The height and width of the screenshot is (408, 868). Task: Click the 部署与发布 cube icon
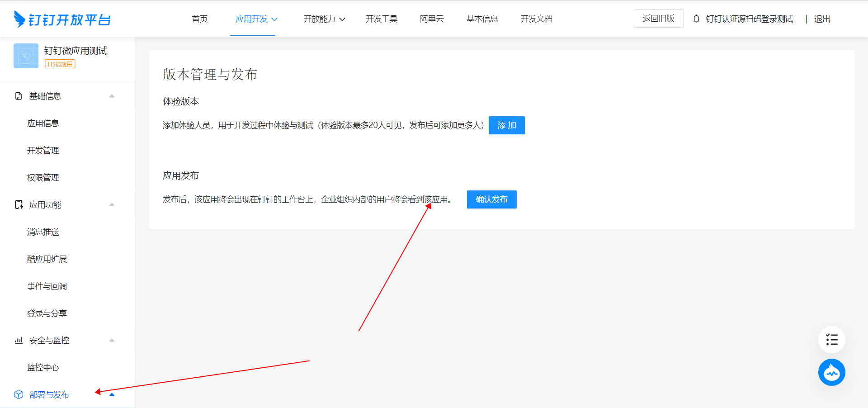19,394
